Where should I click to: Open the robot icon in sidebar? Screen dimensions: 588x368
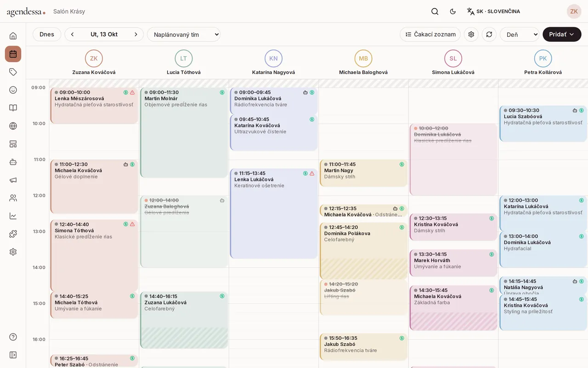coord(13,162)
